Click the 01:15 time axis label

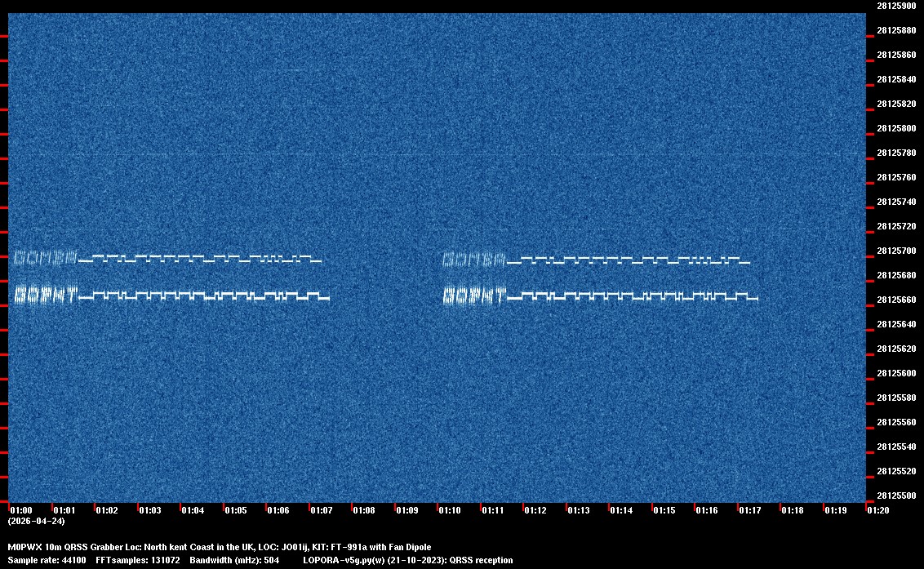(x=664, y=510)
